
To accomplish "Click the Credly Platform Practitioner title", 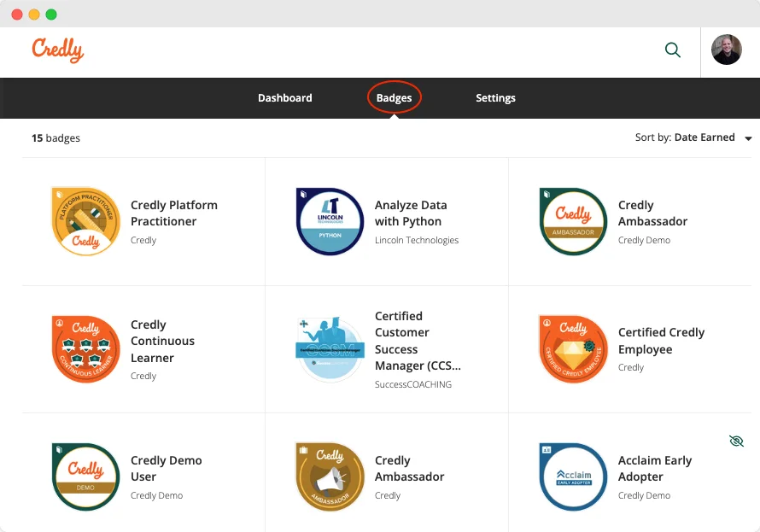I will point(174,213).
